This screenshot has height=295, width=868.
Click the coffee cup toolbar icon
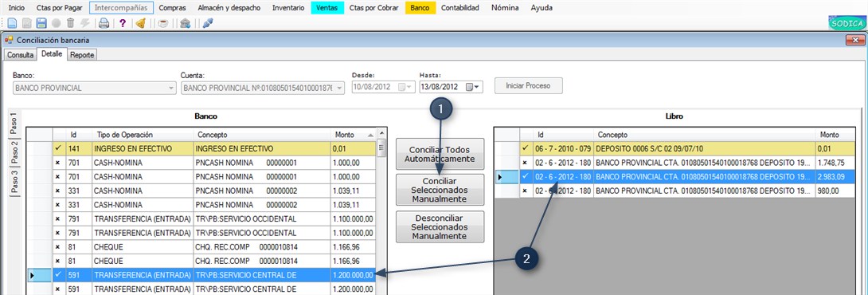163,23
